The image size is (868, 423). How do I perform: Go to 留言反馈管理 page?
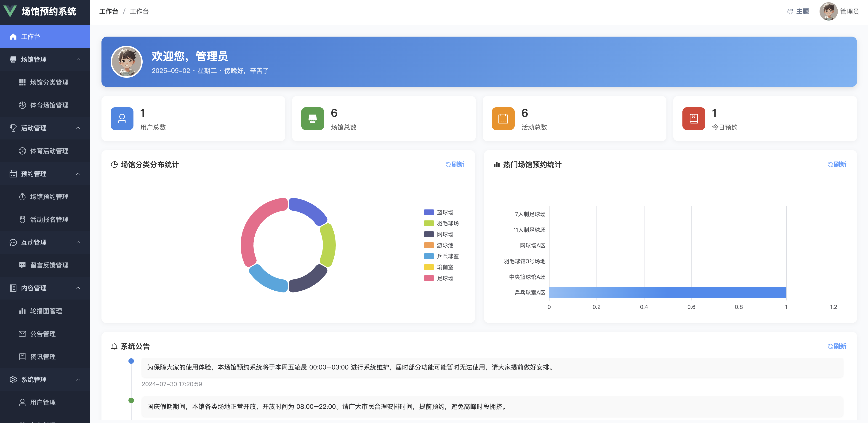coord(49,265)
